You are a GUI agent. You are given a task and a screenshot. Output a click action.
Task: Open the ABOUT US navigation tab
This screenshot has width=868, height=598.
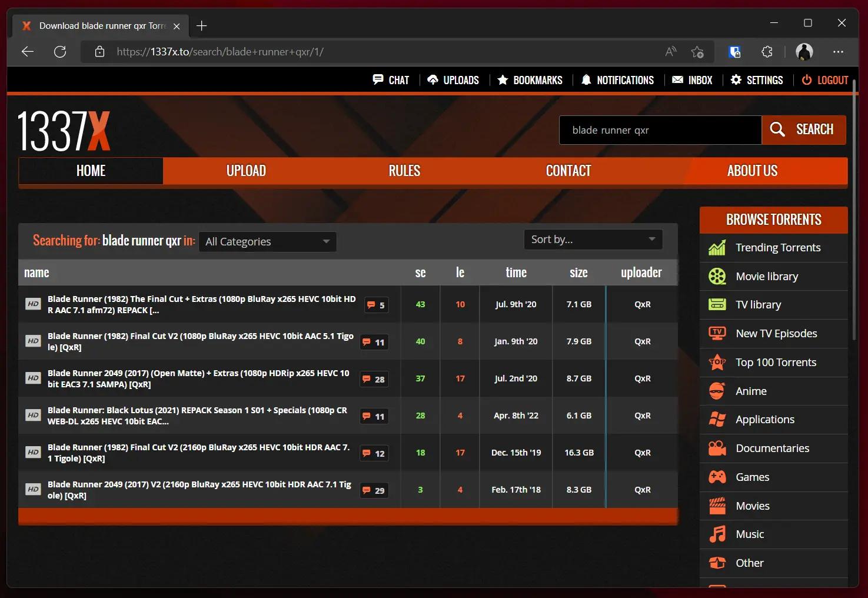pos(752,171)
